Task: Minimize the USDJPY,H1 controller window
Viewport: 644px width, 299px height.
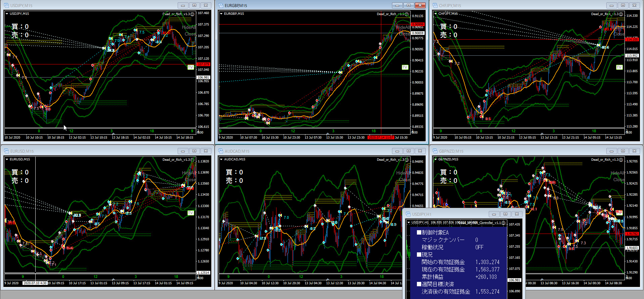Action: pos(493,214)
